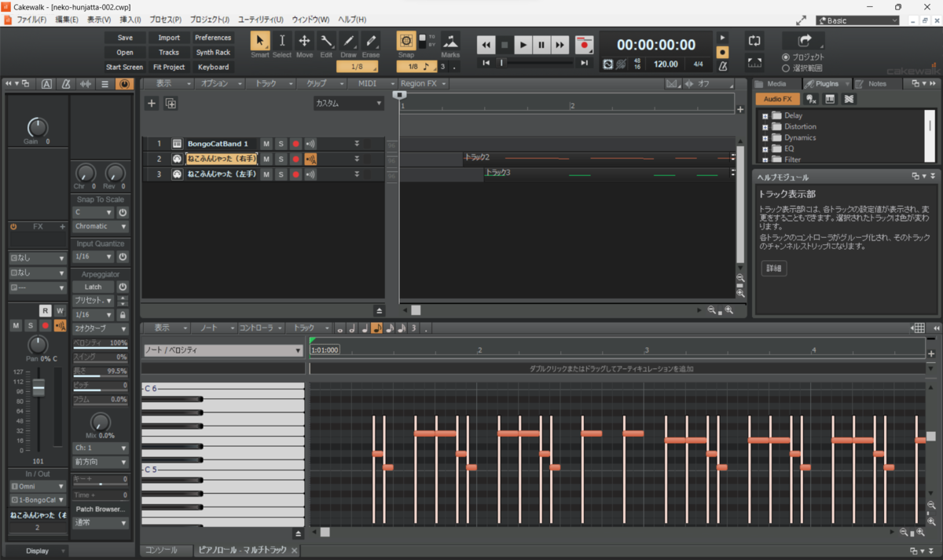
Task: Open the Chromatic scale dropdown
Action: pos(101,226)
